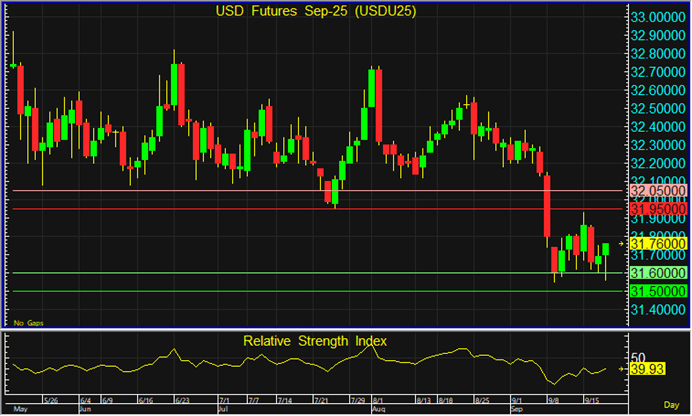Click the Sep month label on time axis

click(518, 410)
